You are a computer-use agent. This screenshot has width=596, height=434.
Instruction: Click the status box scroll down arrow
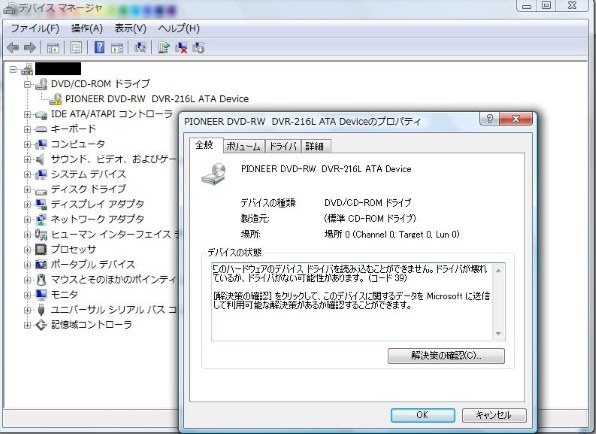coord(498,334)
